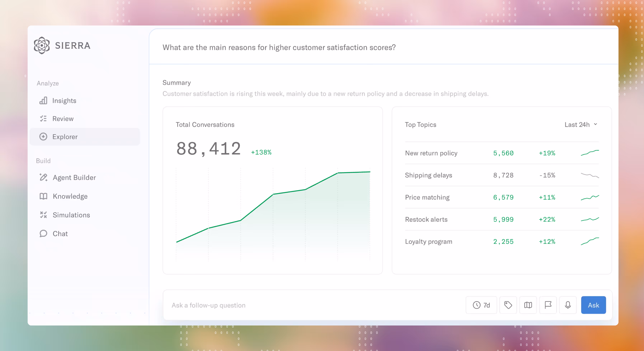Click the 2,255 conversations count
This screenshot has height=351, width=644.
pos(503,241)
